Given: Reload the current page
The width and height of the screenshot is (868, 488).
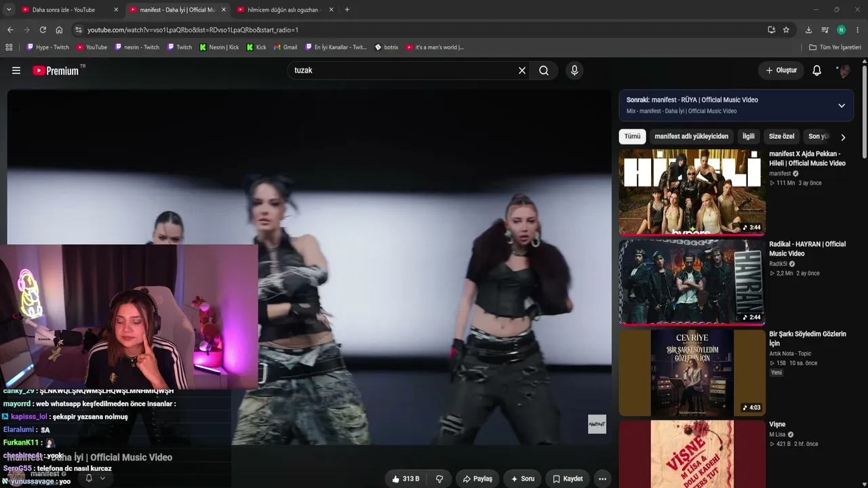Looking at the screenshot, I should click(43, 30).
